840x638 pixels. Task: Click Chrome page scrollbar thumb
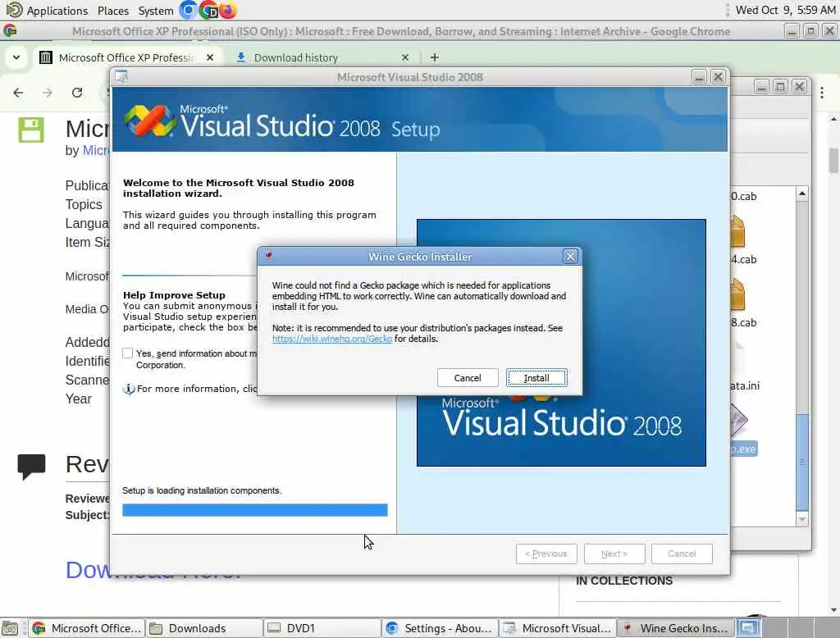pyautogui.click(x=833, y=160)
